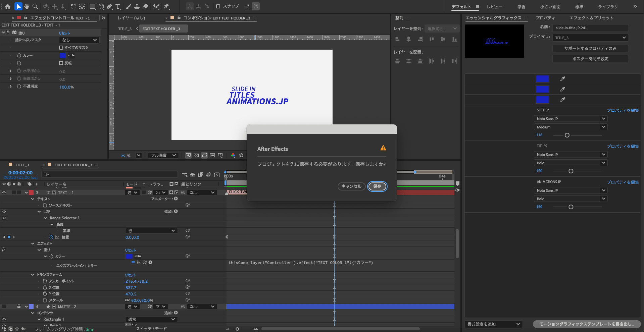Select the Puppet Pin tool

click(166, 6)
